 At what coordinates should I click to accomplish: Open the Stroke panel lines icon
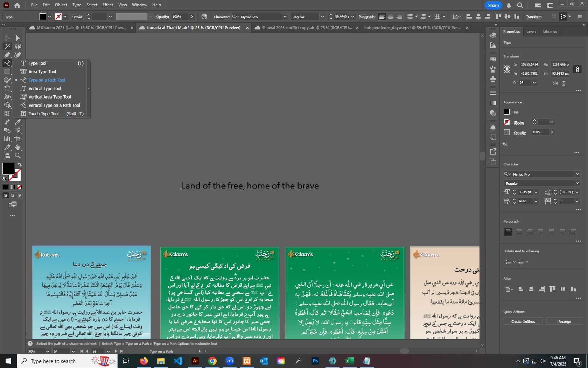pyautogui.click(x=493, y=93)
